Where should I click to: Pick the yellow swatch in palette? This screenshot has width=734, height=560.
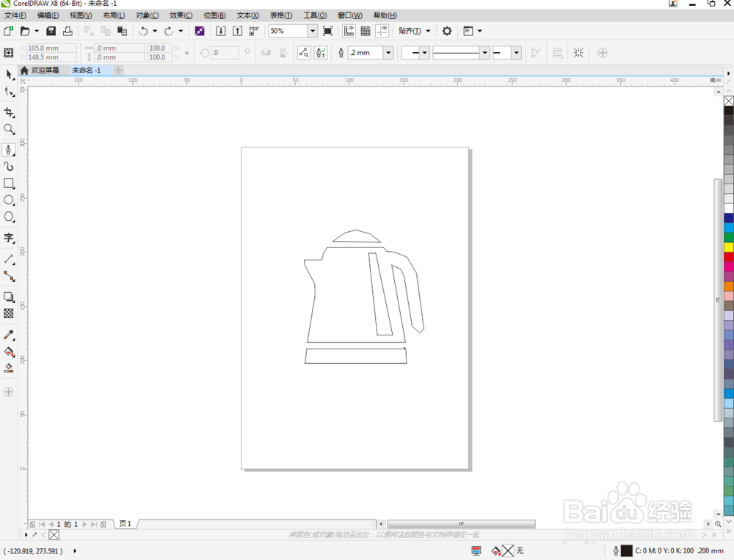(728, 247)
